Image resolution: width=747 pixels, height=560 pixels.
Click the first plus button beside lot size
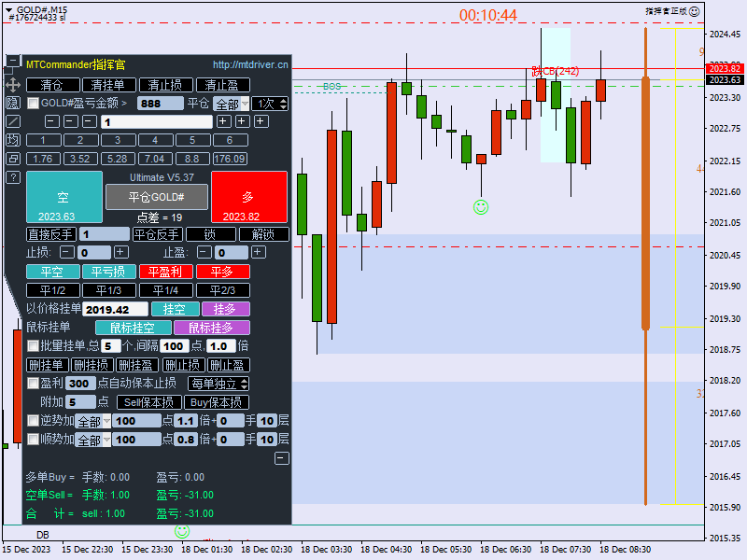pos(223,121)
